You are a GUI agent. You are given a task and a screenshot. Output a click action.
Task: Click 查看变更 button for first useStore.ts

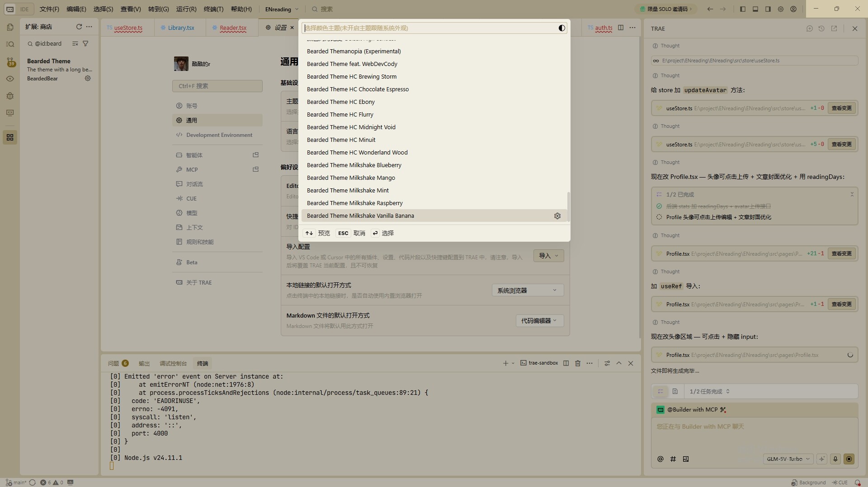[841, 108]
